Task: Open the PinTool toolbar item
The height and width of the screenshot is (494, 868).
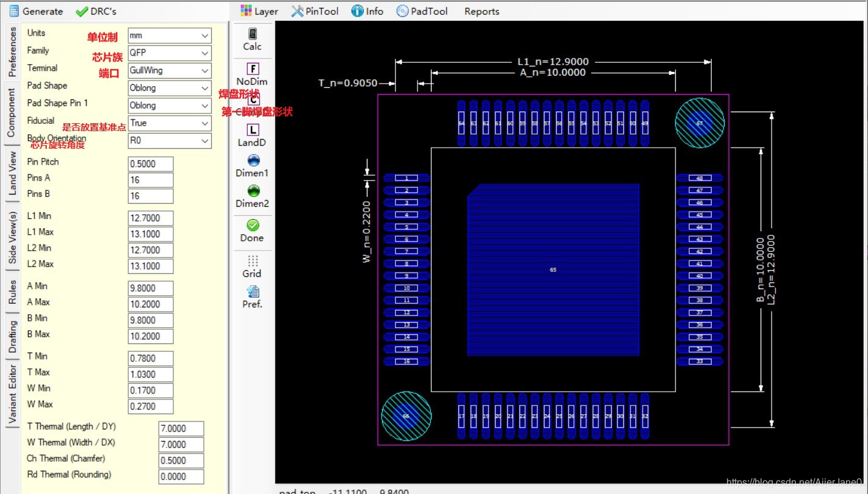Action: 315,11
